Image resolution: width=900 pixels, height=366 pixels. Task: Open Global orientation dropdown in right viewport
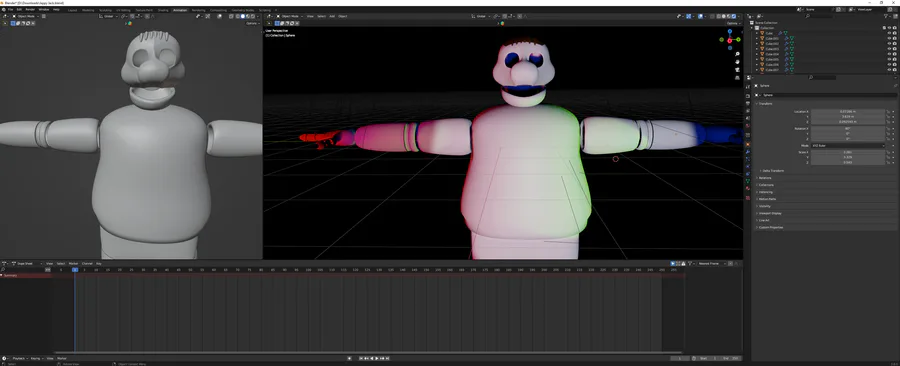(481, 16)
